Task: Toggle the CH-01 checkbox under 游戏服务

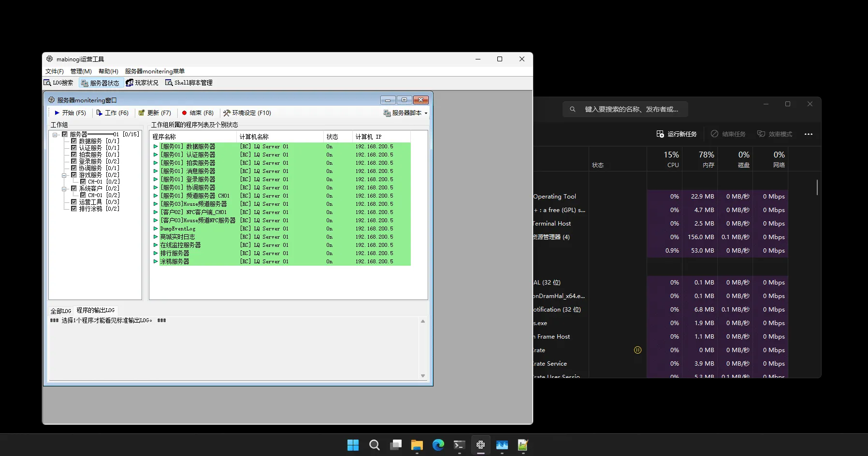Action: (x=83, y=182)
